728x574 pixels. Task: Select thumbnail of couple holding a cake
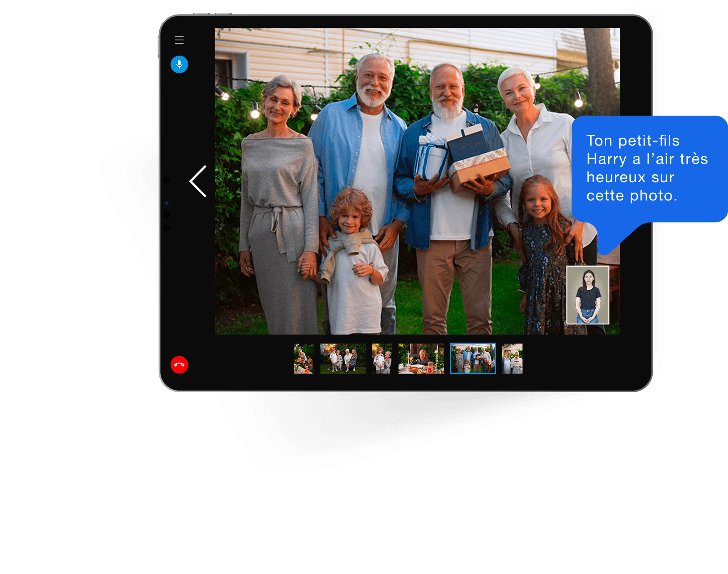coord(512,359)
